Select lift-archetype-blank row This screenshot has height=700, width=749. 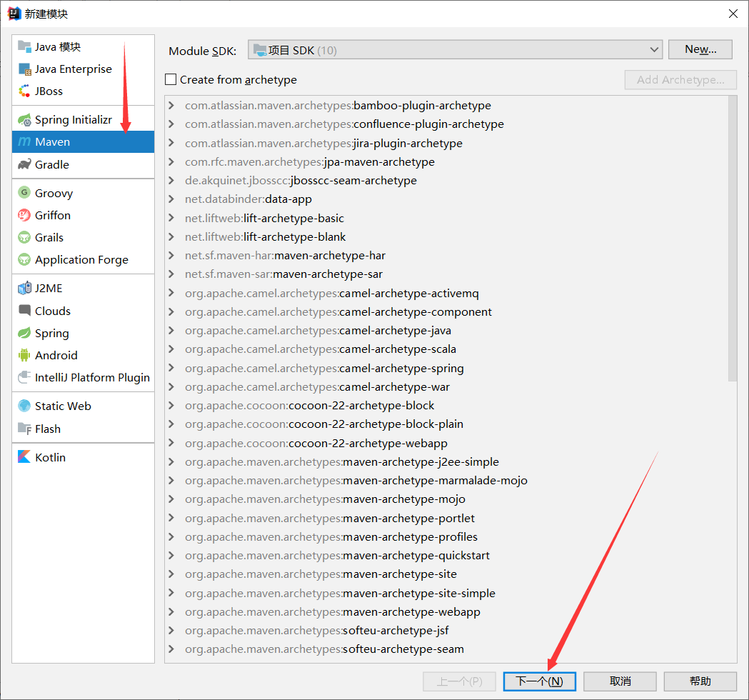(x=446, y=236)
